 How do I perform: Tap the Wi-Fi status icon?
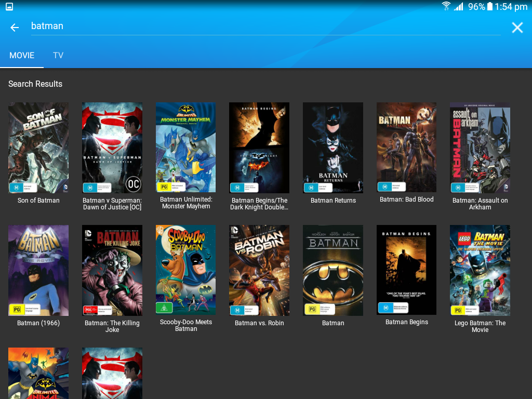click(446, 6)
